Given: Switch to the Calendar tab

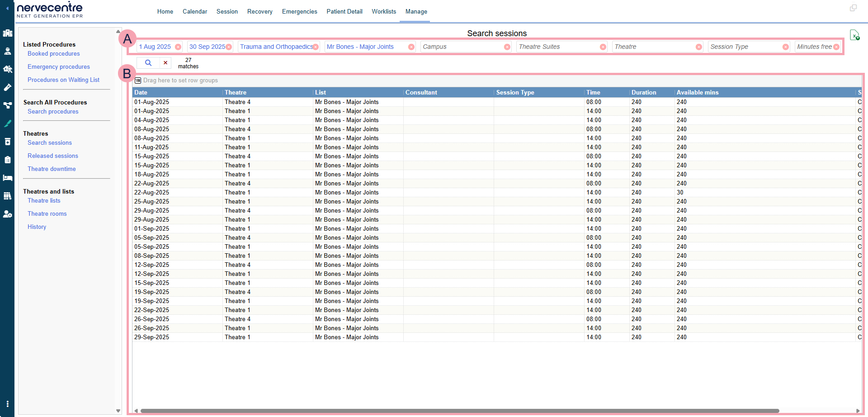Looking at the screenshot, I should [195, 12].
